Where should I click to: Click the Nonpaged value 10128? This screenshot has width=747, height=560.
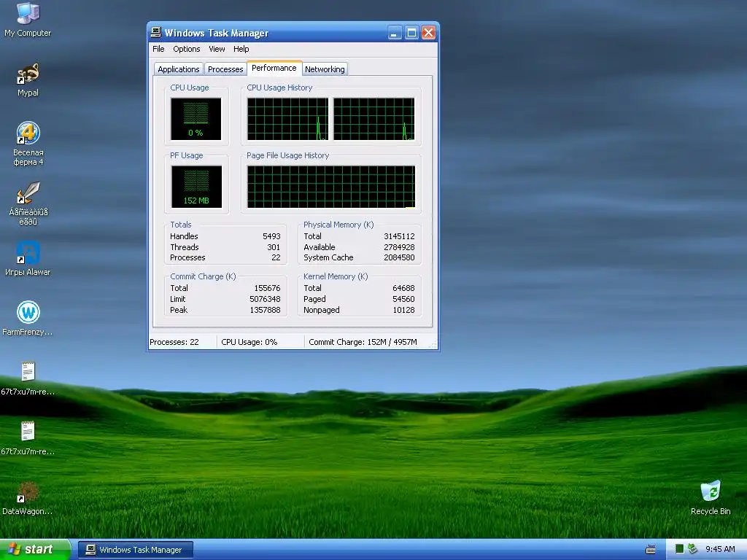coord(403,310)
